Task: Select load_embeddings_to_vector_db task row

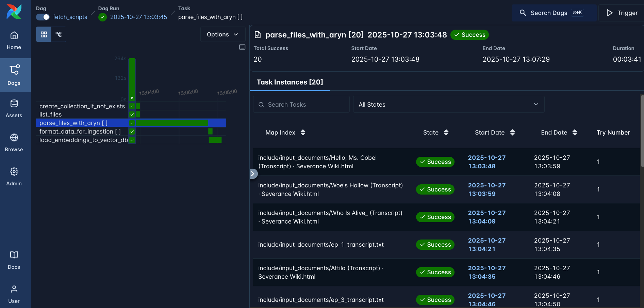Action: click(x=83, y=140)
